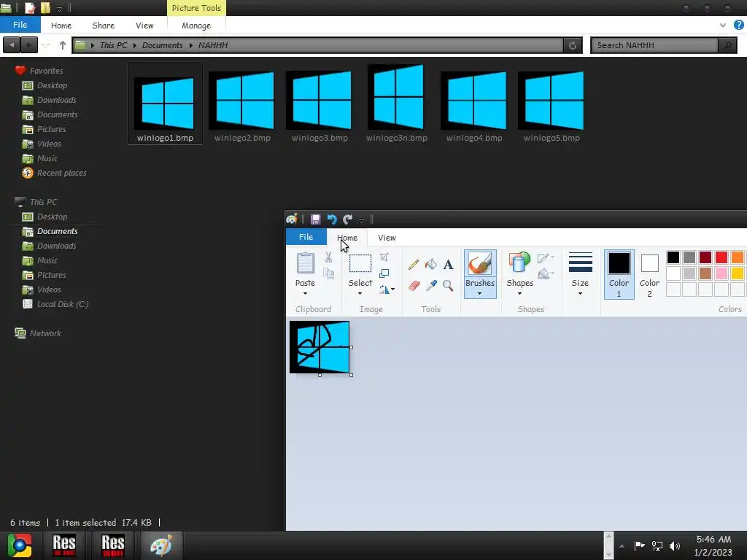Click the Action Center flag tray icon
747x560 pixels.
pos(639,545)
